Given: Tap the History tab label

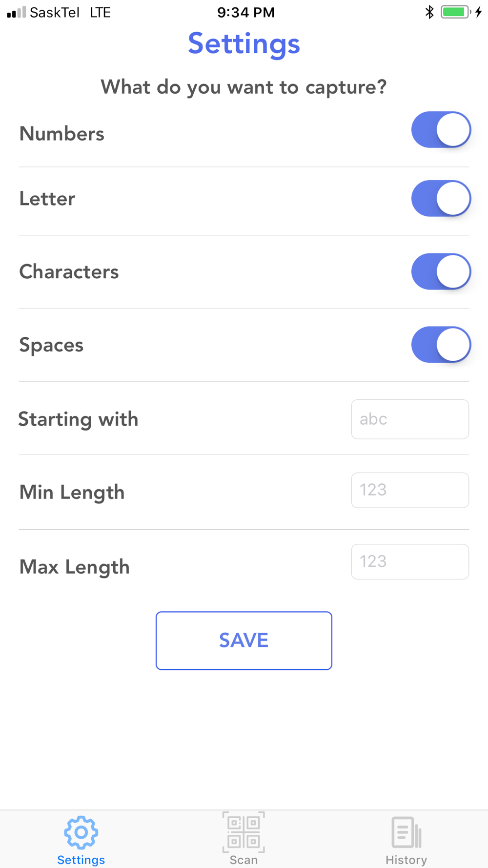Looking at the screenshot, I should pos(406,860).
